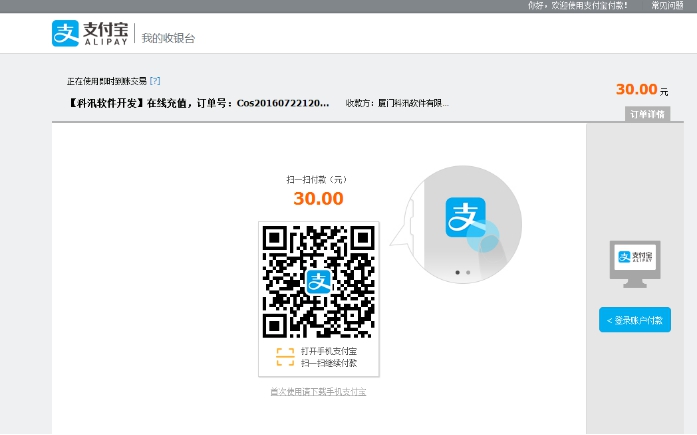Click the 登录账户付款 login payment button
Viewport: 697px width, 435px height.
click(635, 320)
